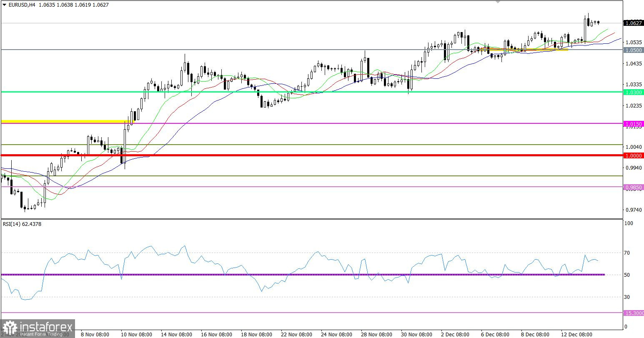Click the 0.9740 price axis label
This screenshot has width=644, height=338.
point(633,210)
